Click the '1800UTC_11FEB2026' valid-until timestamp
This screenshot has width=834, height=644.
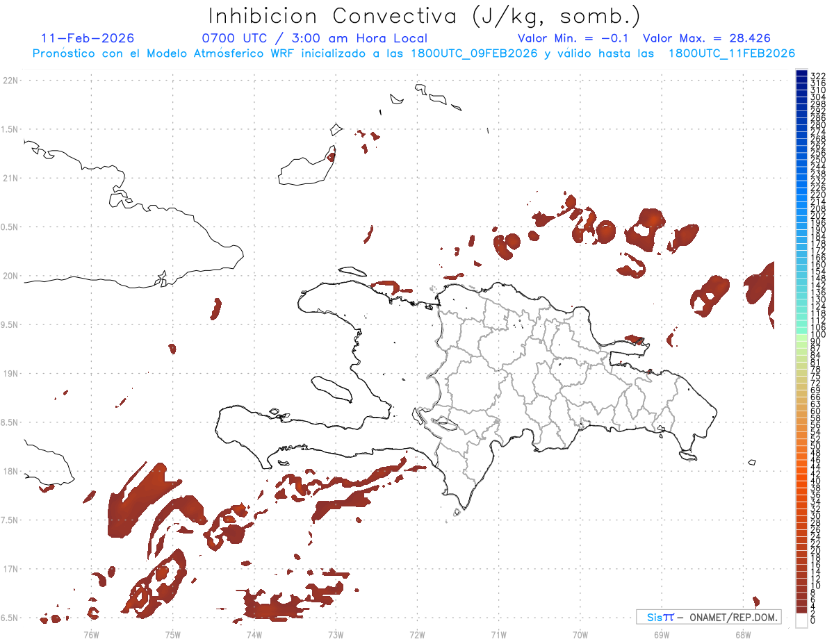pyautogui.click(x=732, y=53)
